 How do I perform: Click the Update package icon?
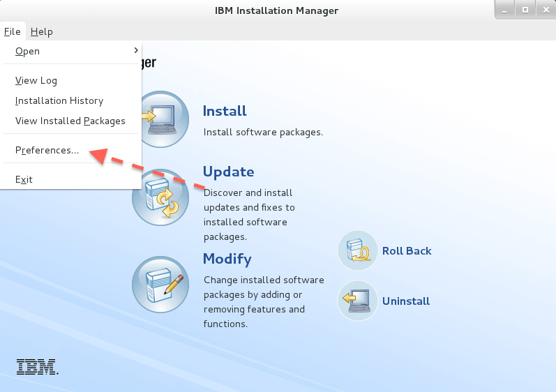point(160,198)
